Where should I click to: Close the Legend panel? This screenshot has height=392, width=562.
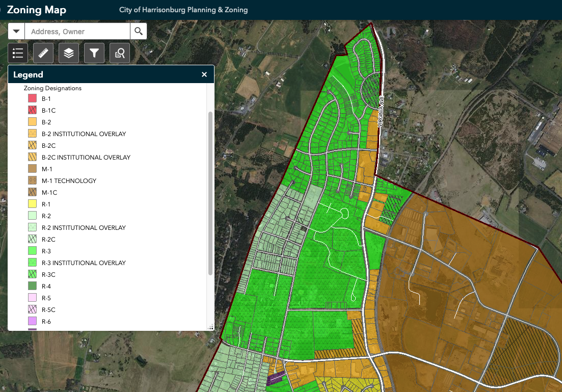pyautogui.click(x=204, y=74)
